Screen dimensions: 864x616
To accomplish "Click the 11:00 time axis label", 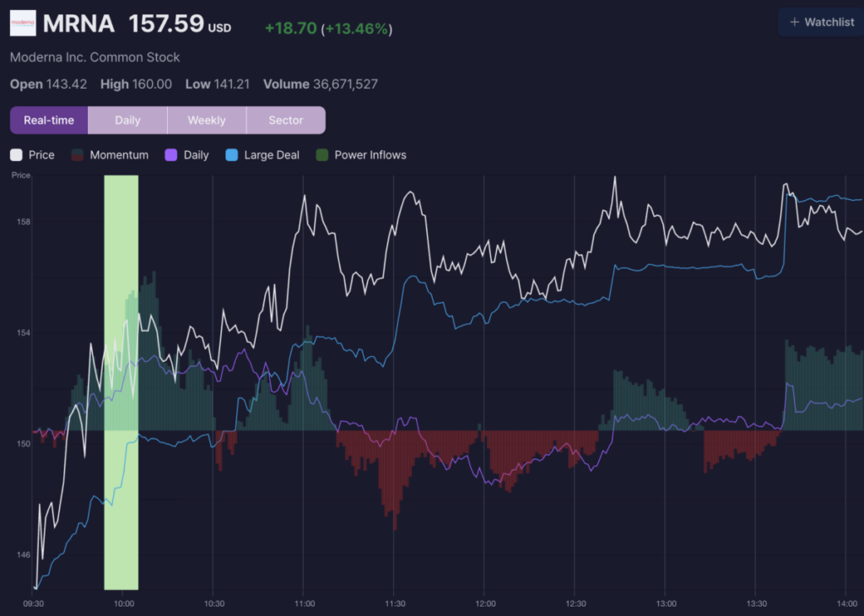I will pos(305,603).
